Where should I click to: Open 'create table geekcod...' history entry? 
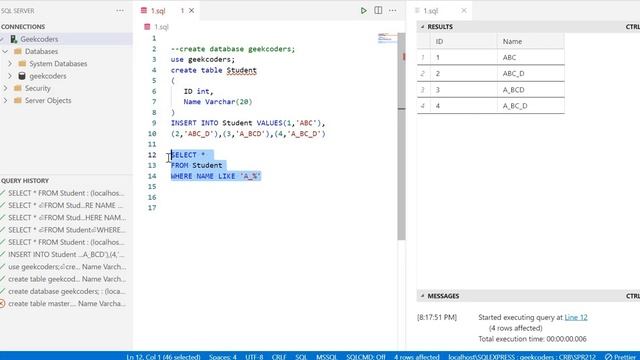click(66, 279)
